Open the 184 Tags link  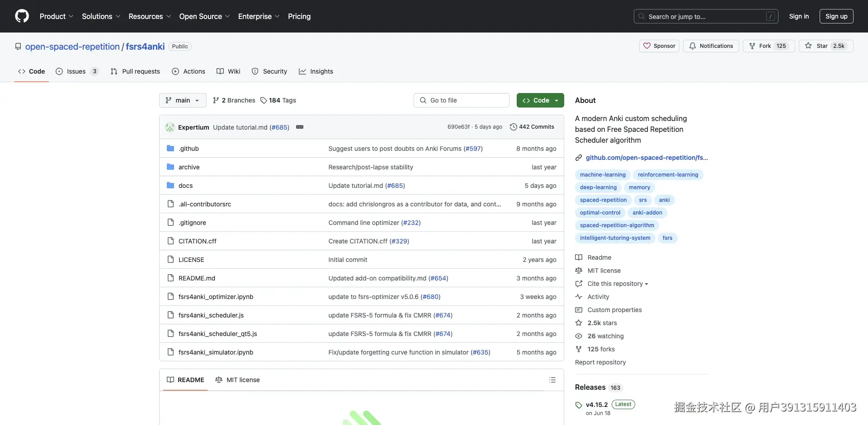click(x=278, y=100)
